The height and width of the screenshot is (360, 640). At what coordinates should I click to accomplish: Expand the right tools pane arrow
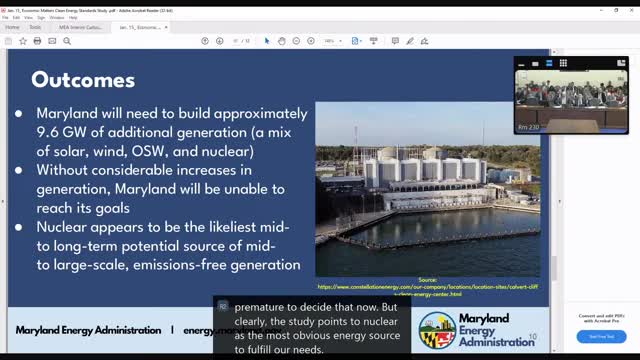click(x=560, y=202)
